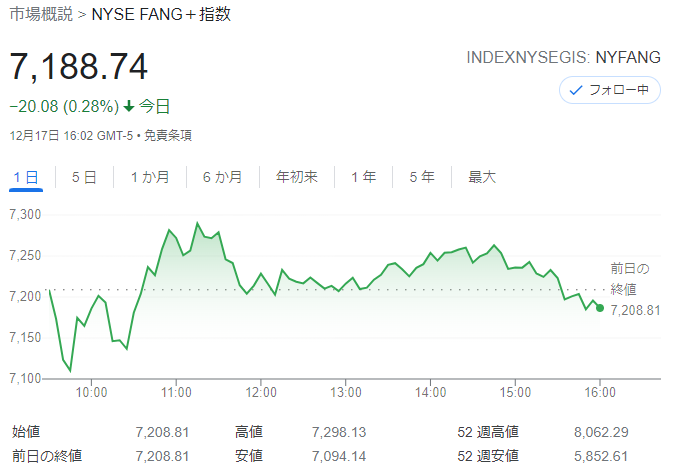This screenshot has width=675, height=469.
Task: Click the 12月17日 16:02 GMT-5 timestamp
Action: (71, 136)
